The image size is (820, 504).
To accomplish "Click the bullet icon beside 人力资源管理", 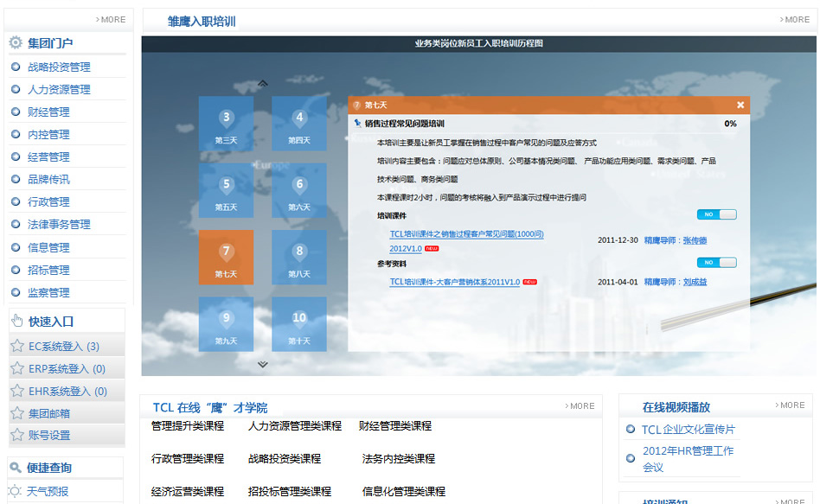I will 16,89.
